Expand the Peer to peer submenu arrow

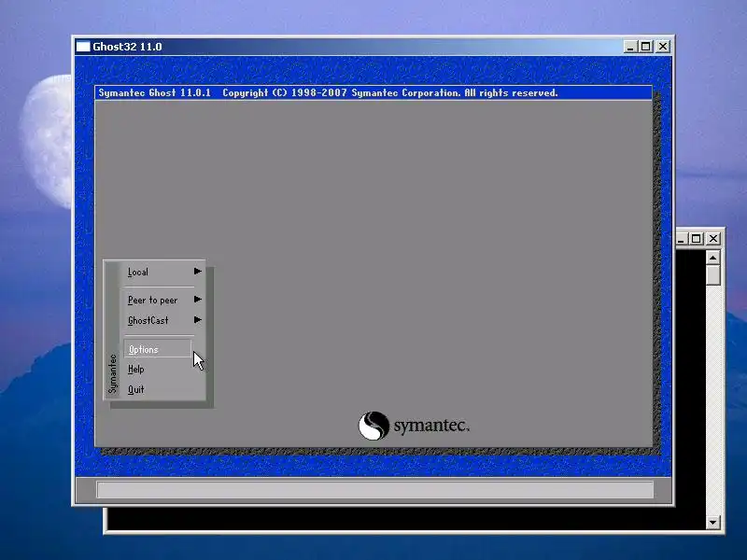[x=197, y=300]
